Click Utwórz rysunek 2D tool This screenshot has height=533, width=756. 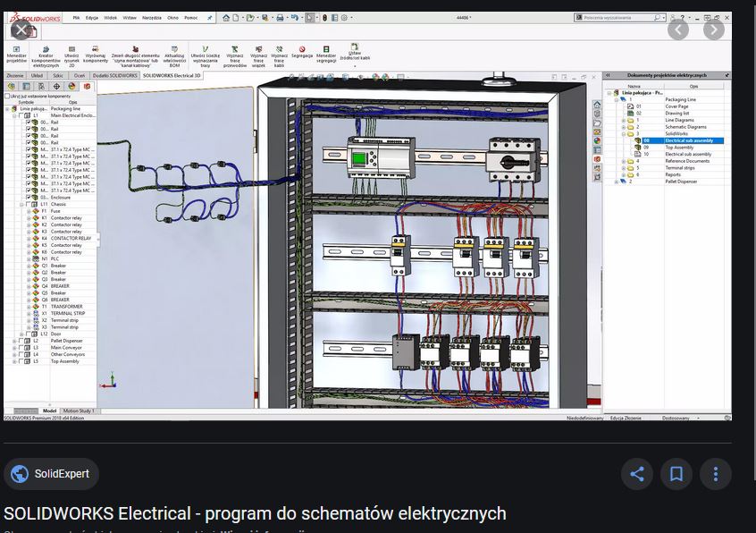71,56
